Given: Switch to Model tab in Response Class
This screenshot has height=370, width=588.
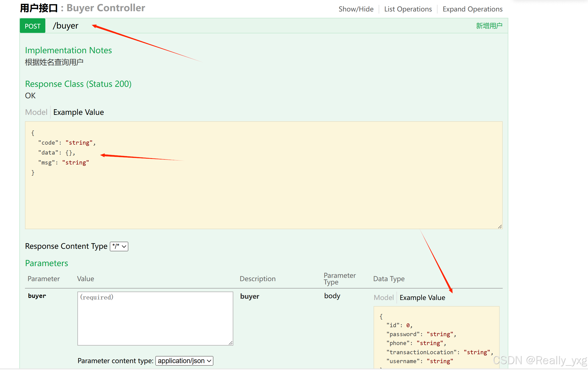Looking at the screenshot, I should [x=36, y=112].
